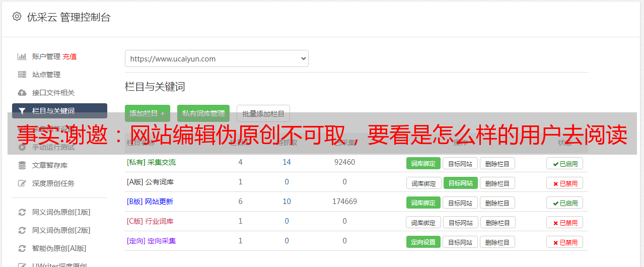Click 删除栏目 for 公有词库 row
Screen dimensions: 644x267
[x=497, y=183]
